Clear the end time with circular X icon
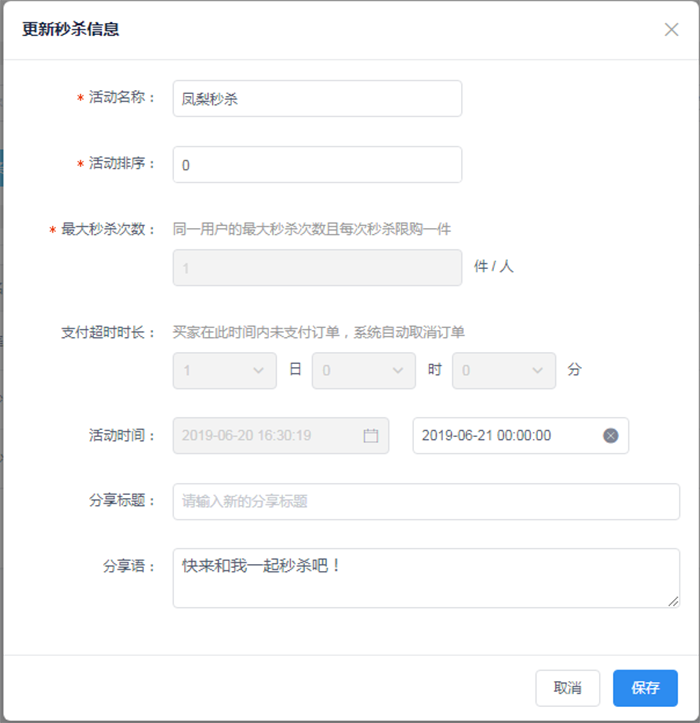The height and width of the screenshot is (723, 700). coord(611,436)
